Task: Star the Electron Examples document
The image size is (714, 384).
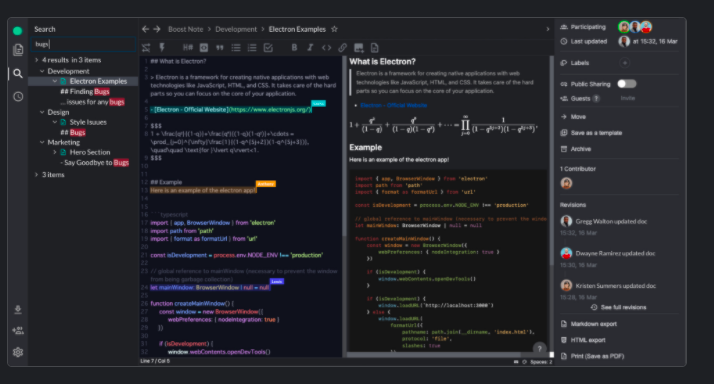Action: (x=334, y=29)
